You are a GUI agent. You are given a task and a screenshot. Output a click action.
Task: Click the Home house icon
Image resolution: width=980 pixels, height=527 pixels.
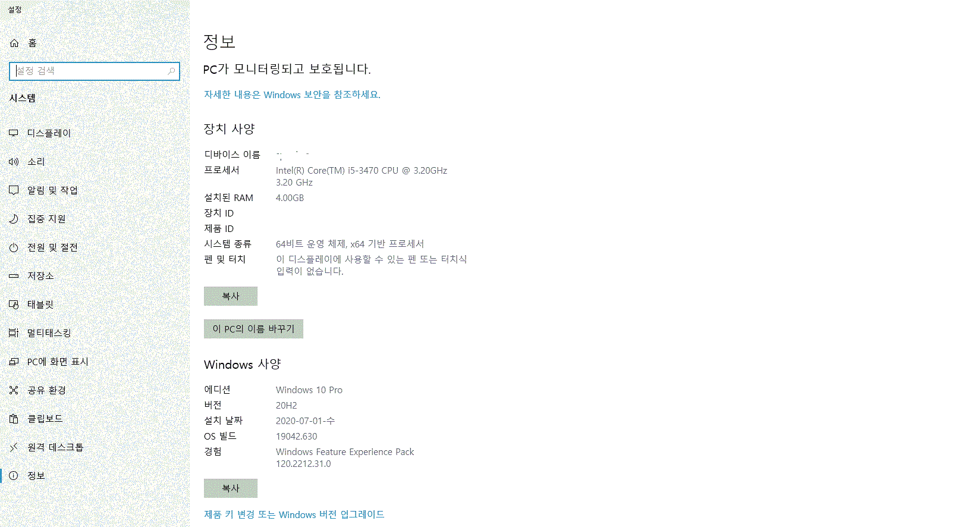(14, 43)
